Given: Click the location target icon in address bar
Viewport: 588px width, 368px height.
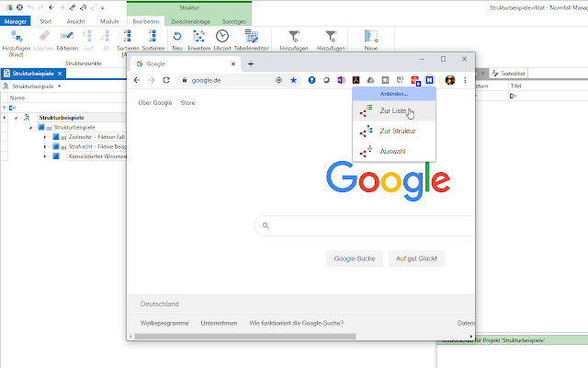Looking at the screenshot, I should pos(278,80).
